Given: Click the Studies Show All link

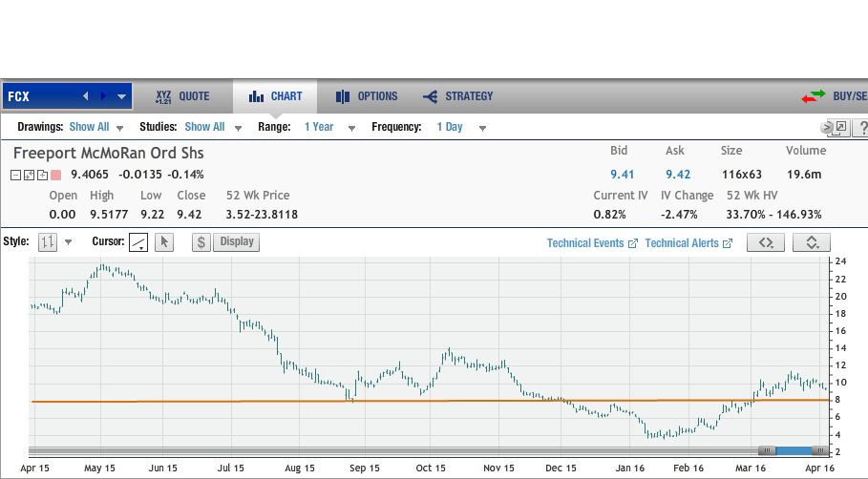Looking at the screenshot, I should click(x=204, y=127).
